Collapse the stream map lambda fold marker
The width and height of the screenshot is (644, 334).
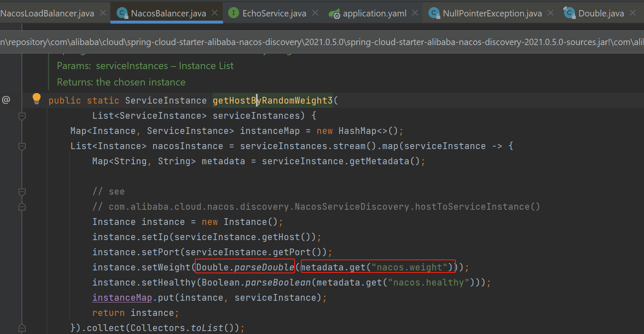(22, 146)
